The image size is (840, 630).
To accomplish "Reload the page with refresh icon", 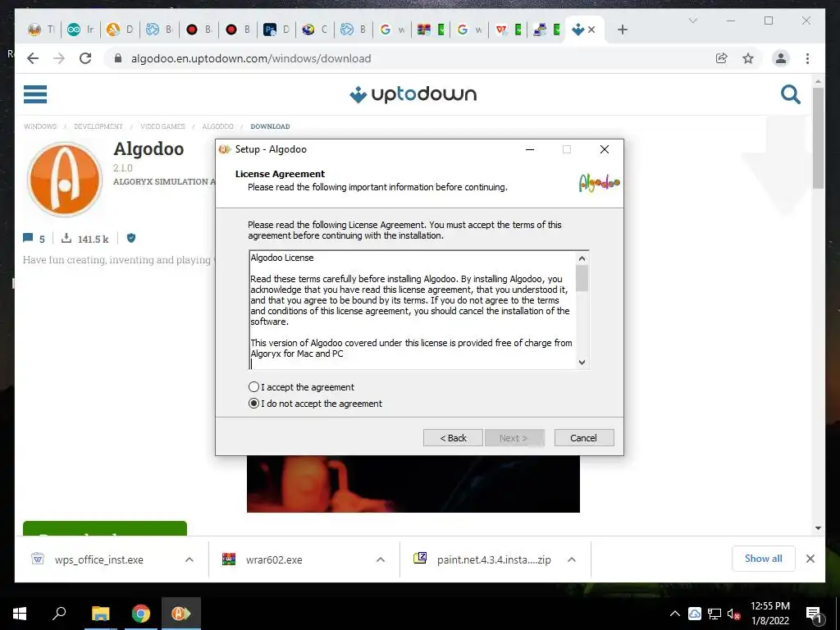I will pyautogui.click(x=85, y=58).
